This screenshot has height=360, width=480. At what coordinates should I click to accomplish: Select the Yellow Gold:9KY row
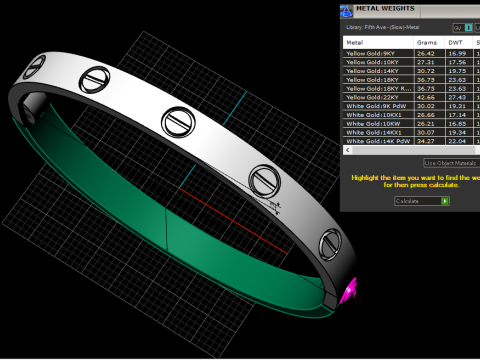point(411,53)
